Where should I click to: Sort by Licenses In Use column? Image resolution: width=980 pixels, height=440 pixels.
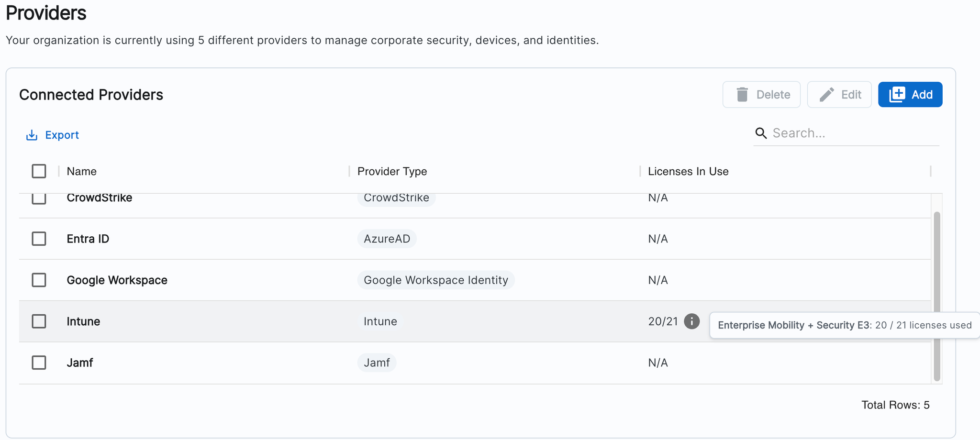[x=688, y=171]
